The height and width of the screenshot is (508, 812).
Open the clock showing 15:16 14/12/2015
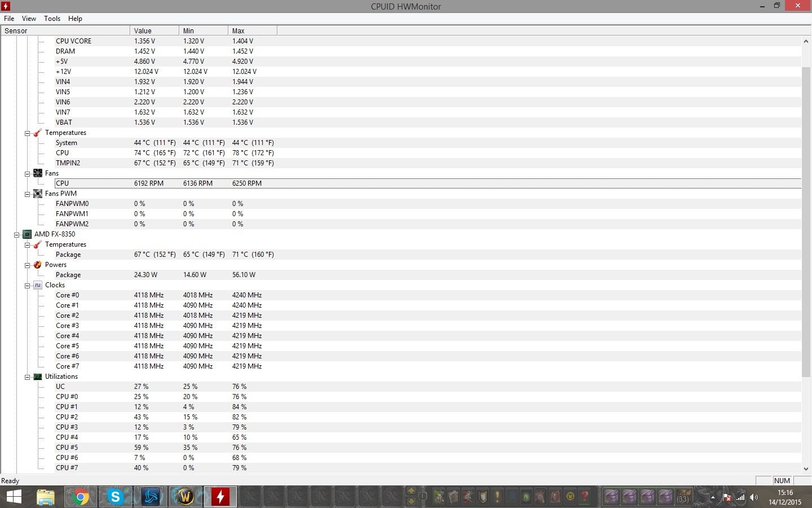point(785,497)
